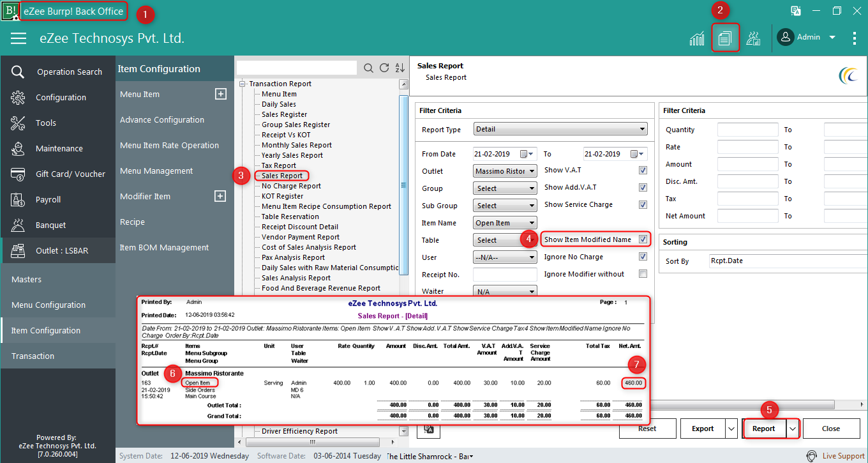This screenshot has width=868, height=463.
Task: Click the translate icon left of Reset
Action: [429, 430]
